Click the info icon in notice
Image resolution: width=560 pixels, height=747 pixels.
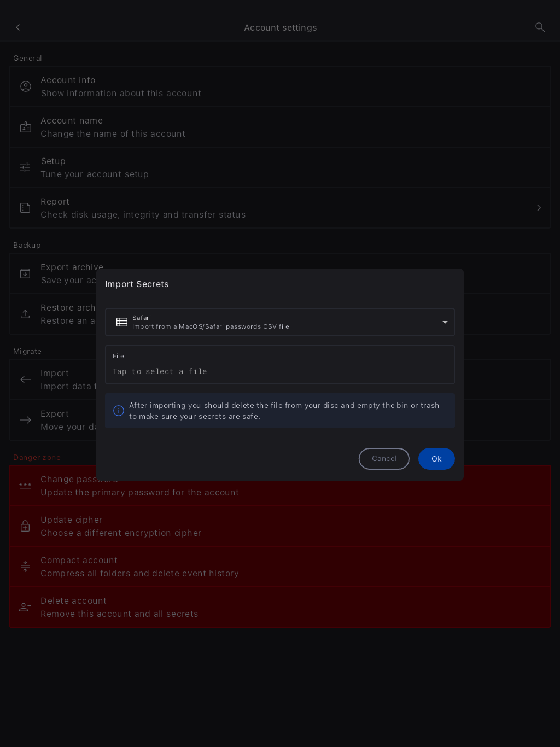click(119, 411)
